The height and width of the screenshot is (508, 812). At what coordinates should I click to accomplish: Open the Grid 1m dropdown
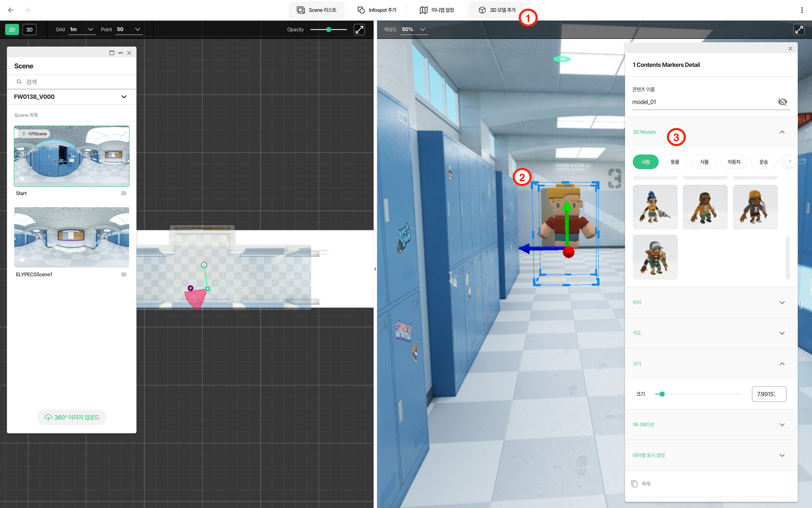pyautogui.click(x=82, y=29)
